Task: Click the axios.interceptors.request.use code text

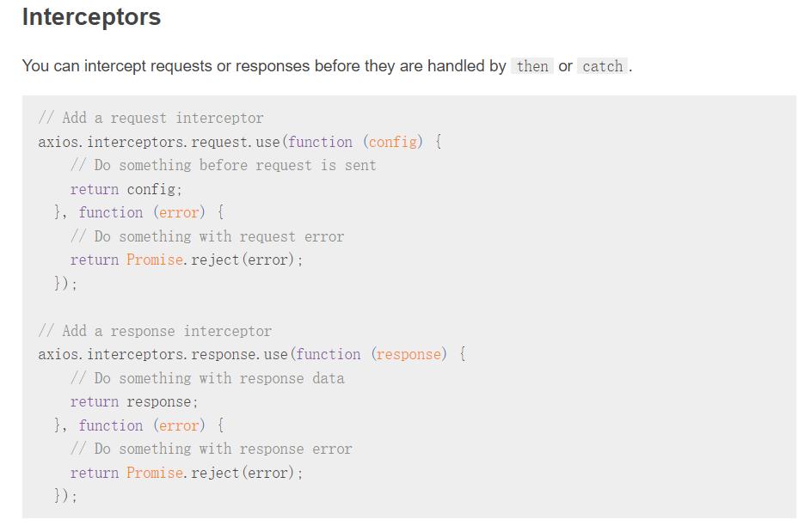Action: (159, 142)
